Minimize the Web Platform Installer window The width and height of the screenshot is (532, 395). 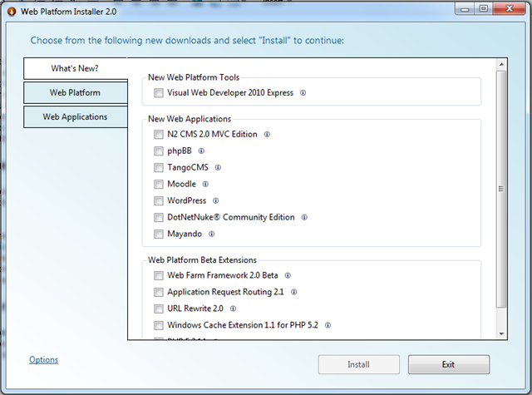point(465,9)
